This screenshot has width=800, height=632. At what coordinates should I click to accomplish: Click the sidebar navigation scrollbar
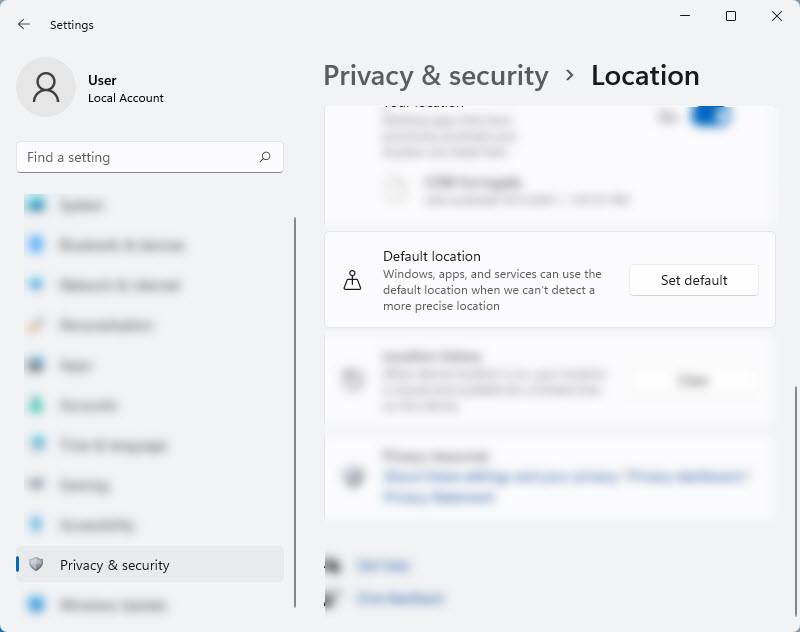click(295, 410)
